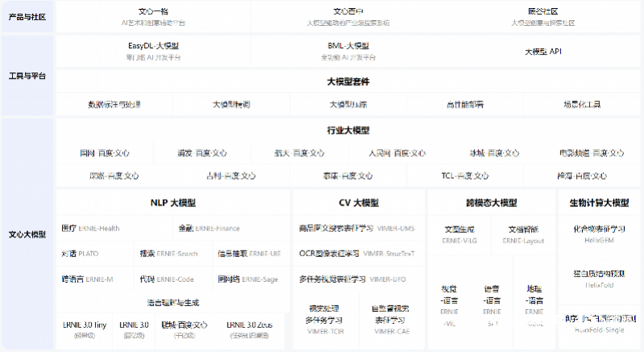Click 场景化工具 in the toolkit row
This screenshot has height=352, width=644.
[x=582, y=105]
